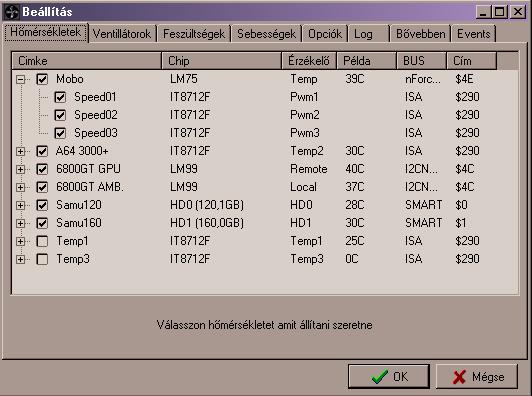The width and height of the screenshot is (532, 396).
Task: Click the 40C sample value
Action: [x=355, y=169]
